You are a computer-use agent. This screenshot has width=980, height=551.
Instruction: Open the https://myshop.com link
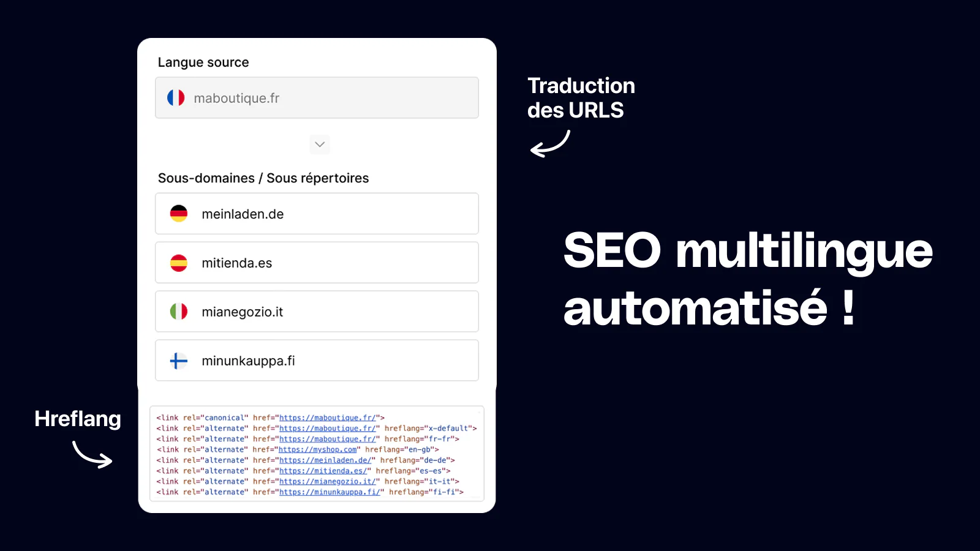pyautogui.click(x=317, y=449)
